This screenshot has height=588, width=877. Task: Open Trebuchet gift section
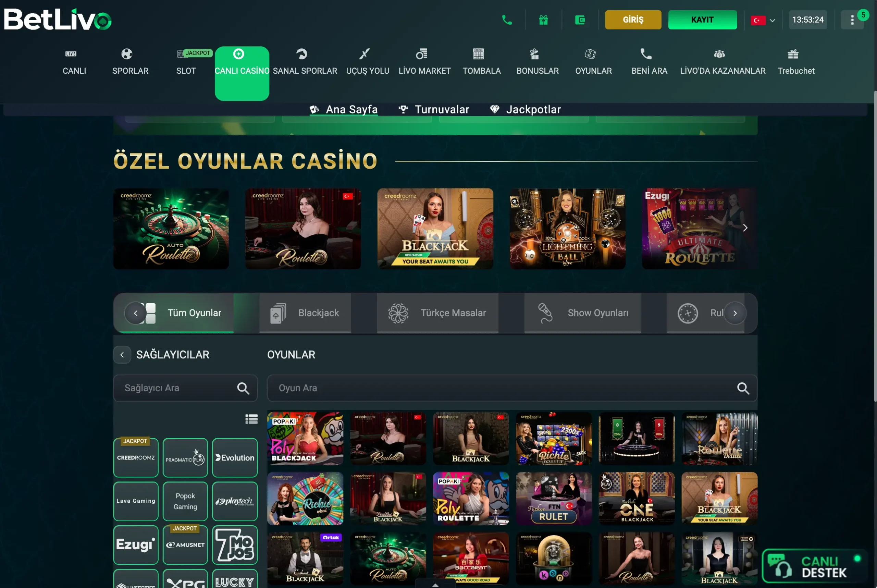[x=795, y=62]
